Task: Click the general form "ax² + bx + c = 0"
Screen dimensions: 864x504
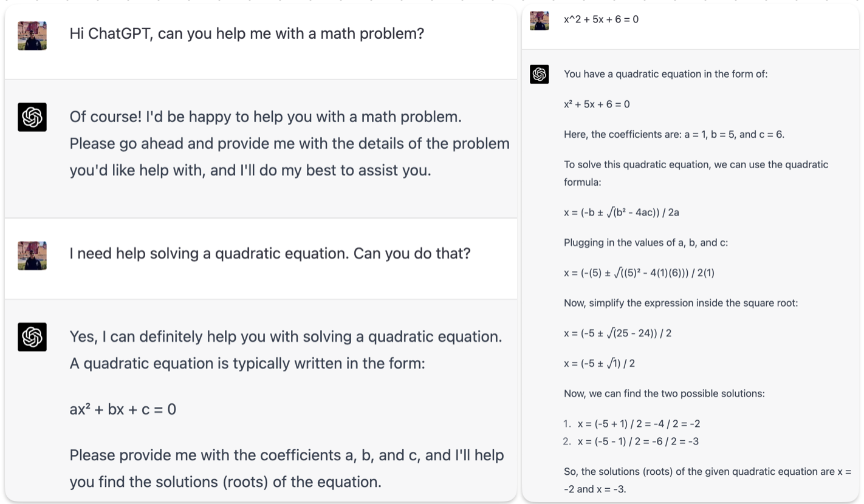Action: [x=123, y=409]
